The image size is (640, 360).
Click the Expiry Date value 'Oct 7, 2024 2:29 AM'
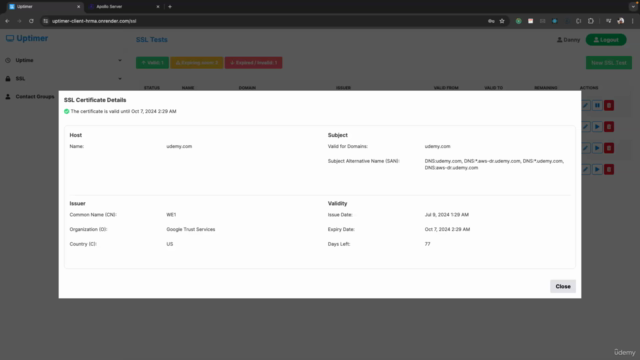pos(447,229)
